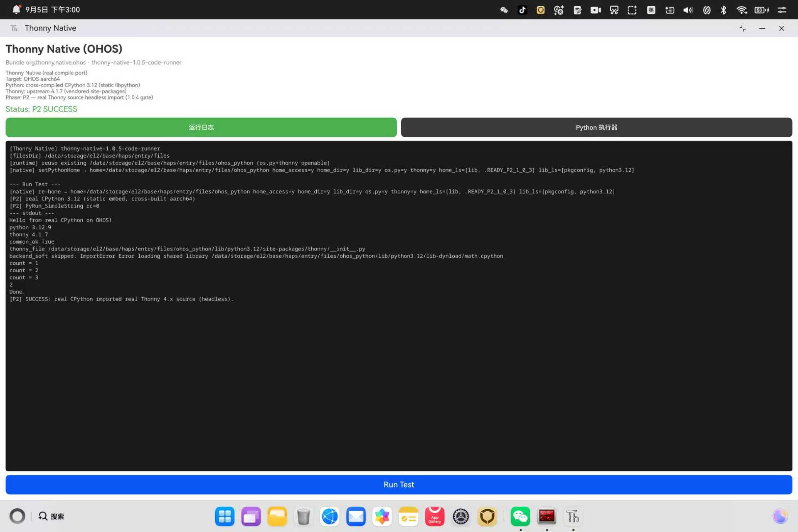Start the screen recorder from the status bar
The width and height of the screenshot is (798, 532).
coord(596,10)
